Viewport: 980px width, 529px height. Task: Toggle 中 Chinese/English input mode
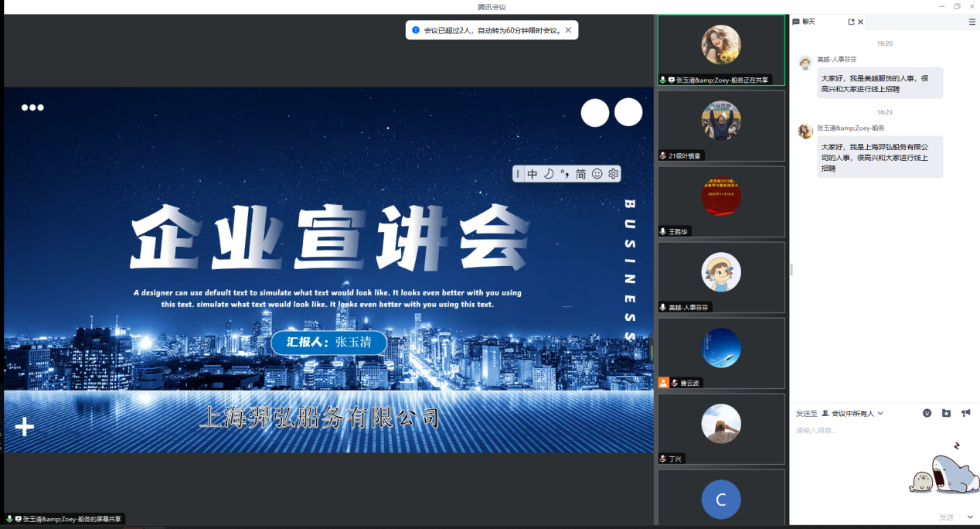pyautogui.click(x=533, y=174)
